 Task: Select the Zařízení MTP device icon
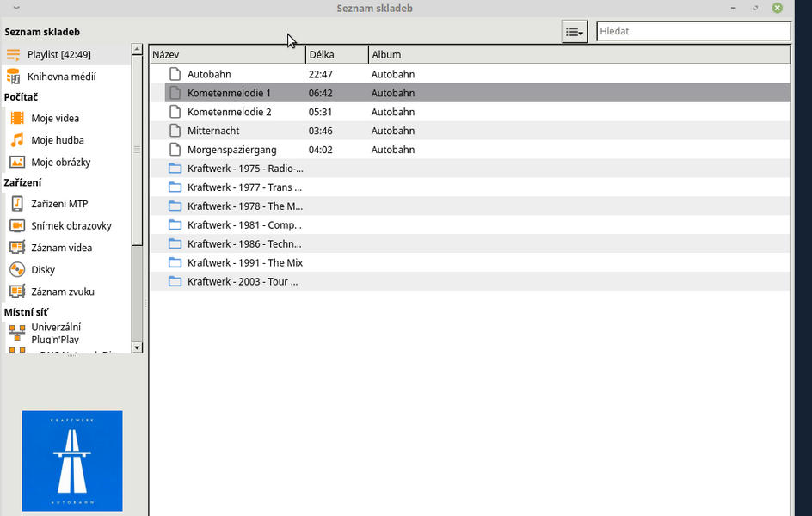point(17,204)
